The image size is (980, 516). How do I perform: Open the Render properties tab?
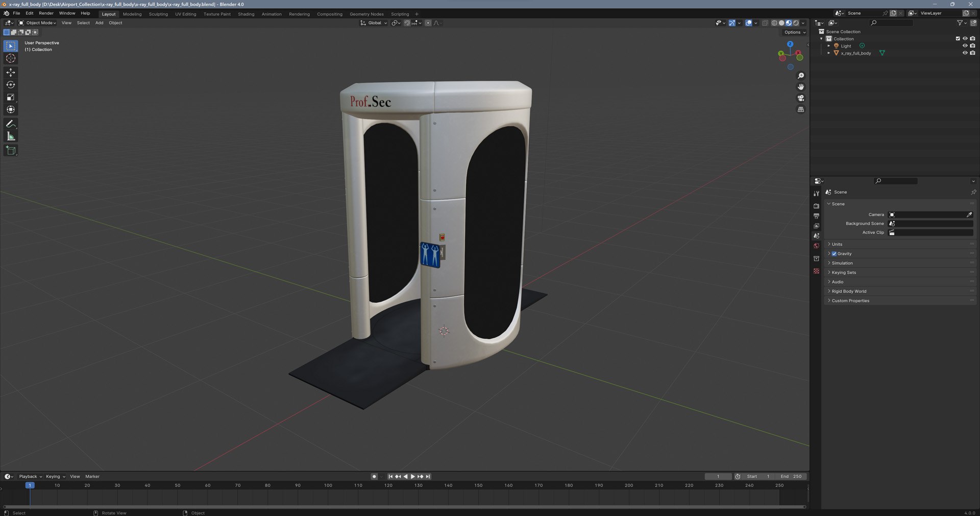coord(816,206)
